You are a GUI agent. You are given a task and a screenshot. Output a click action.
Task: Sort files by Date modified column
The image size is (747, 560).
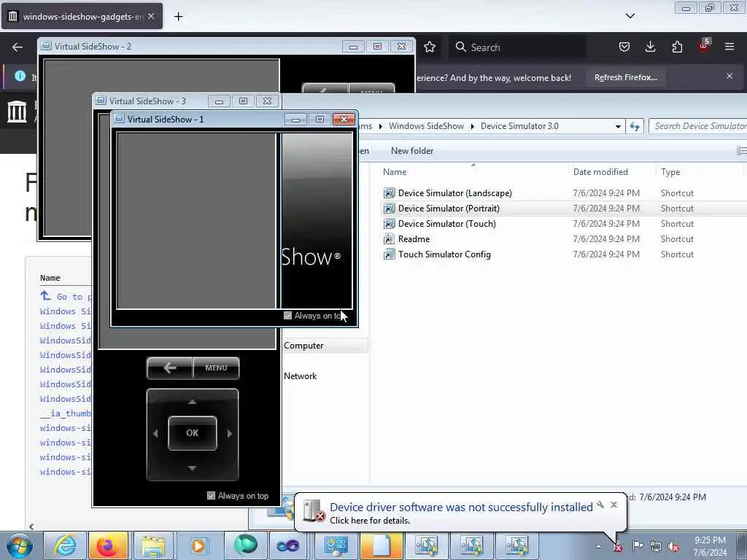(x=600, y=172)
